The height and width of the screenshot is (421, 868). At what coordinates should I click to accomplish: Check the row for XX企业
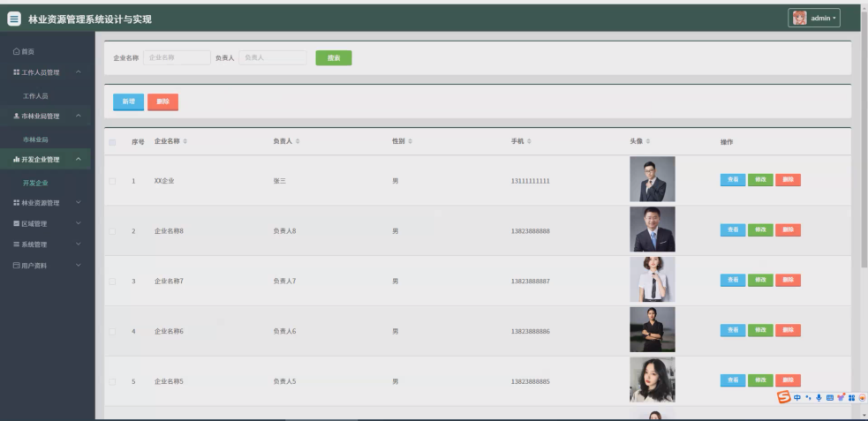[112, 181]
